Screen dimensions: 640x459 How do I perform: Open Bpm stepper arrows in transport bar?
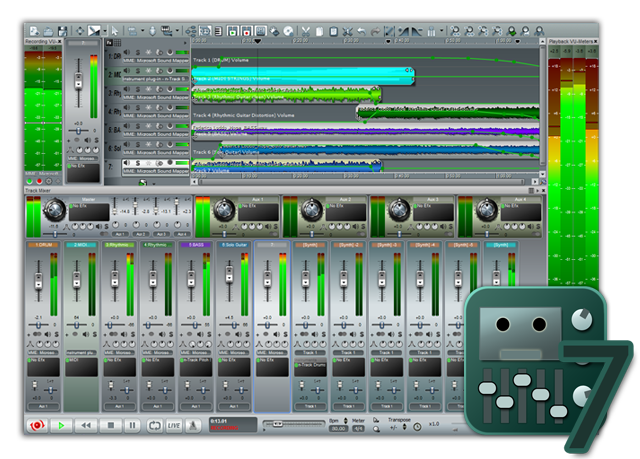point(346,421)
